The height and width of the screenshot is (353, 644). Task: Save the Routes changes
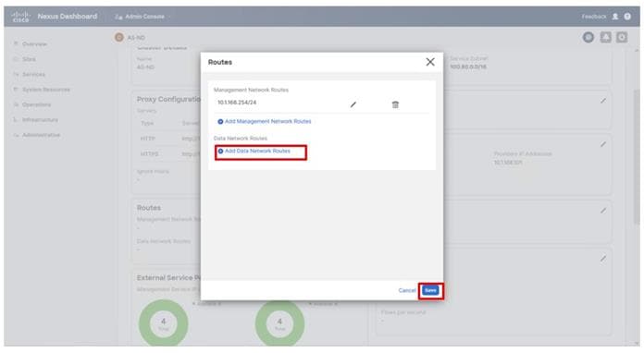tap(430, 290)
